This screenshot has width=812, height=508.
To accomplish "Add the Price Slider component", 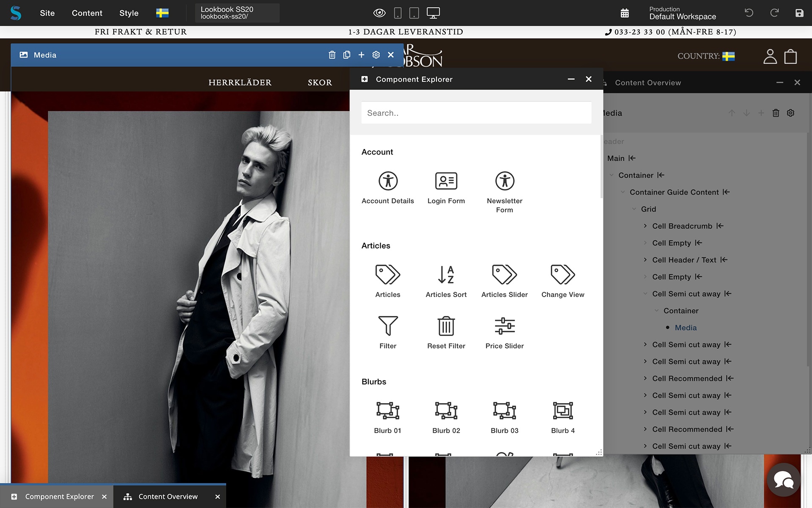I will (x=505, y=332).
